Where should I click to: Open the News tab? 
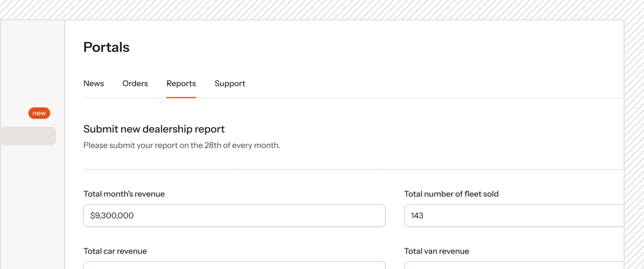tap(93, 84)
